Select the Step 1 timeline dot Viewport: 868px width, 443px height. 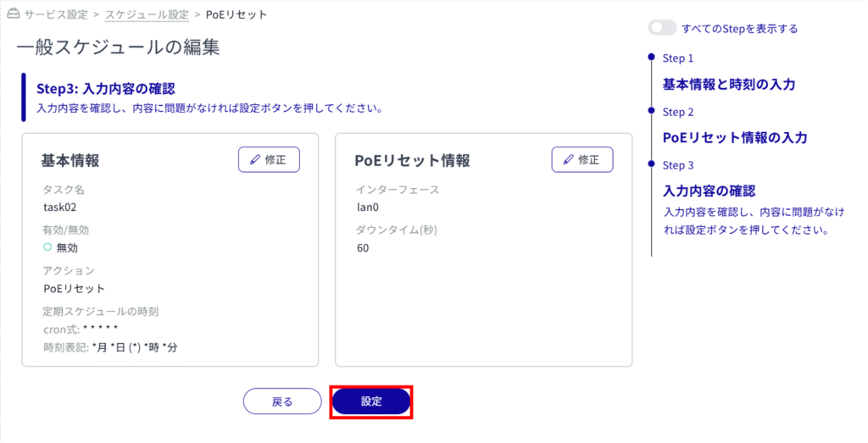(x=651, y=58)
